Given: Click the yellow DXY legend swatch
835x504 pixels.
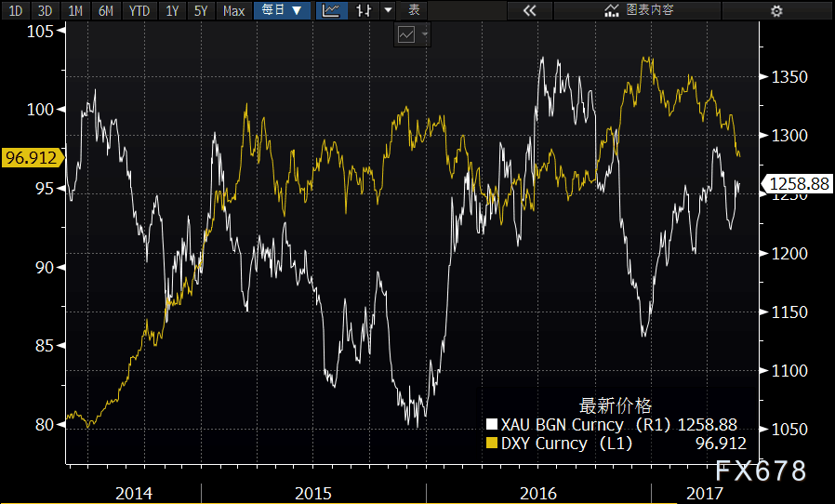Looking at the screenshot, I should pos(492,443).
